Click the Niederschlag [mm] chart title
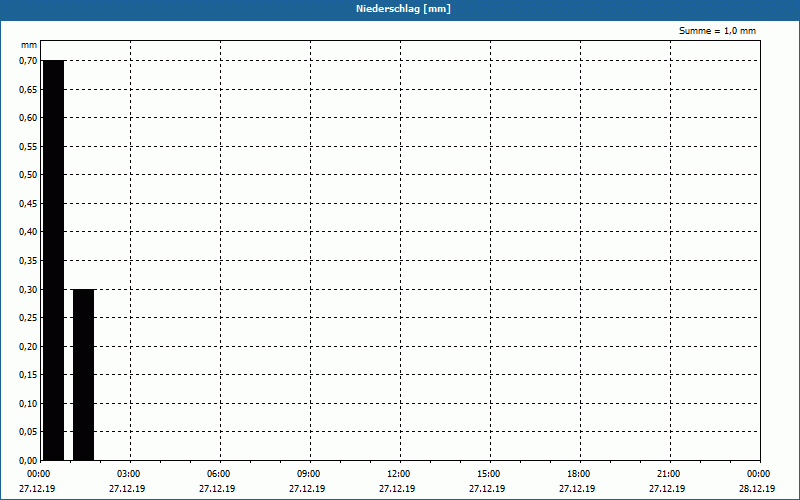The height and width of the screenshot is (500, 800). pyautogui.click(x=403, y=9)
